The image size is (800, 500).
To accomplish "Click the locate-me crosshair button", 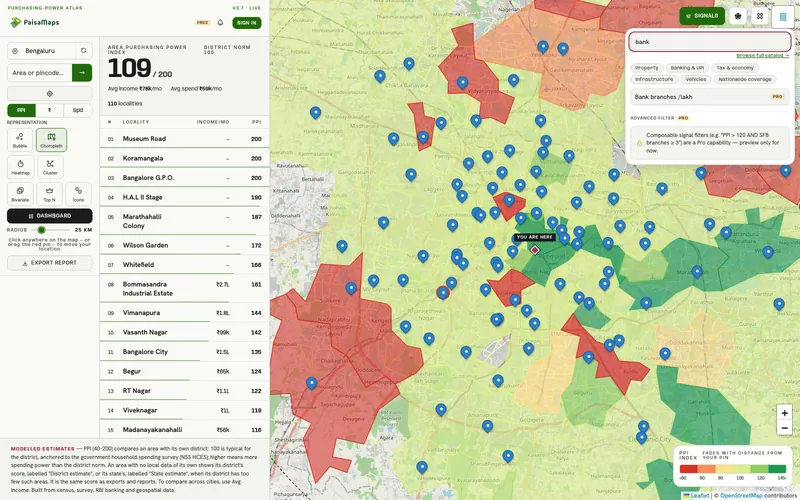I will pos(49,94).
